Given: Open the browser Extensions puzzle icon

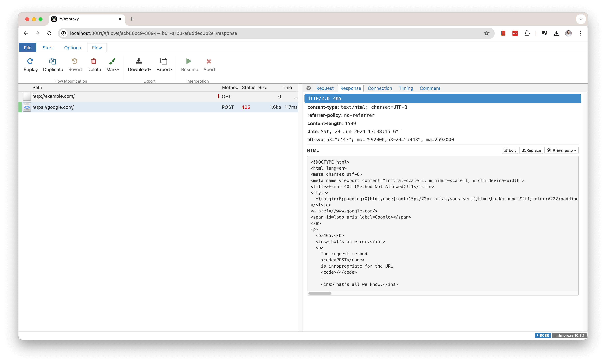Looking at the screenshot, I should [527, 33].
